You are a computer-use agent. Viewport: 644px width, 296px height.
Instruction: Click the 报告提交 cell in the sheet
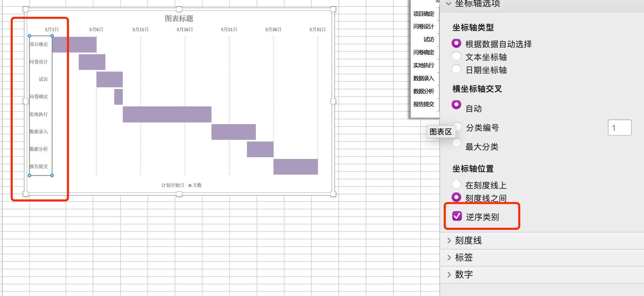click(x=424, y=104)
